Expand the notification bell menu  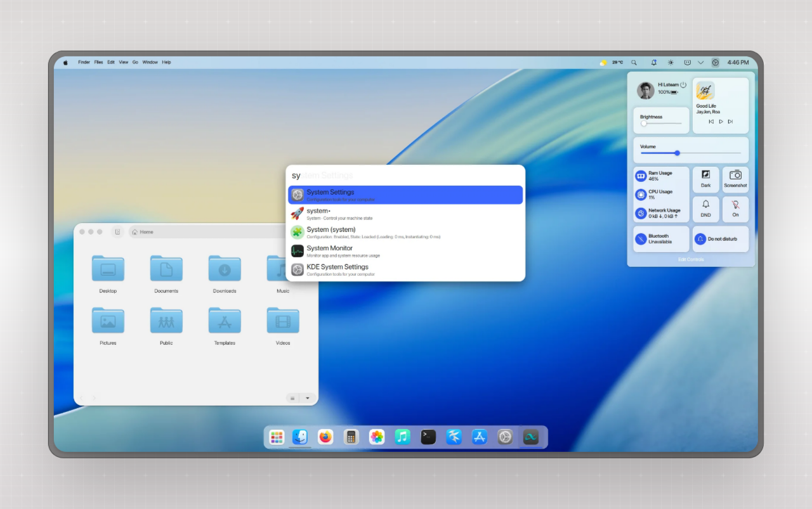(653, 62)
